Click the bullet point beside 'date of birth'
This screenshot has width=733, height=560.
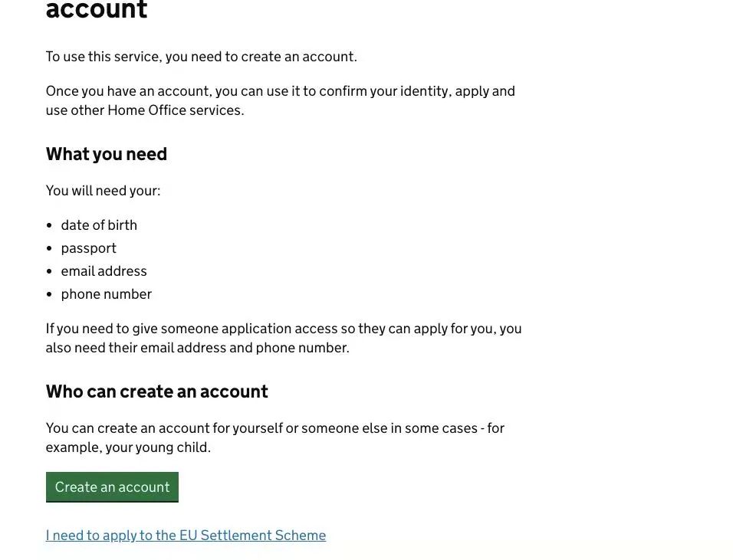(50, 225)
